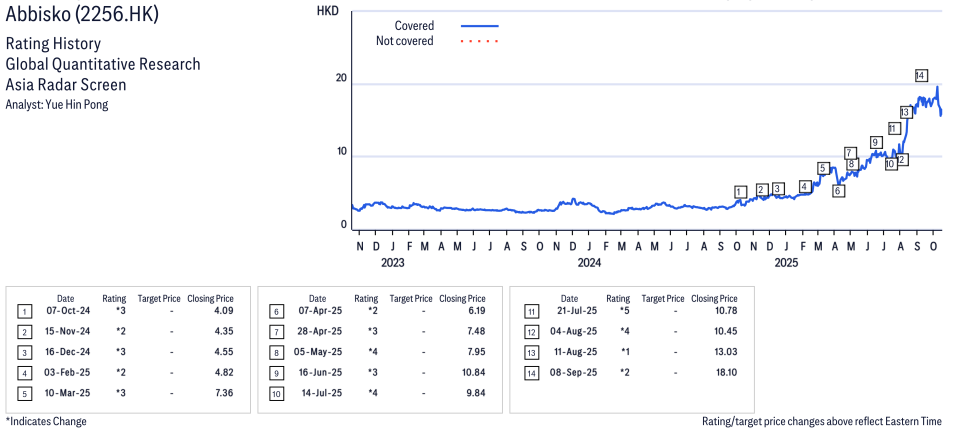Select chart marker 9 on the price line
Screen dimensions: 953x428
(x=875, y=142)
